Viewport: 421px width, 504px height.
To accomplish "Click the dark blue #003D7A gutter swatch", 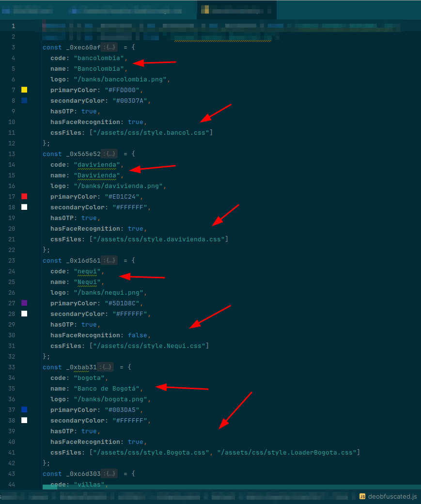I will (x=24, y=101).
